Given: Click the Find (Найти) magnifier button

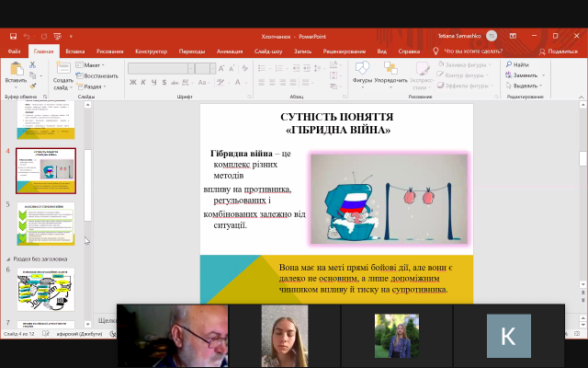Looking at the screenshot, I should 516,65.
